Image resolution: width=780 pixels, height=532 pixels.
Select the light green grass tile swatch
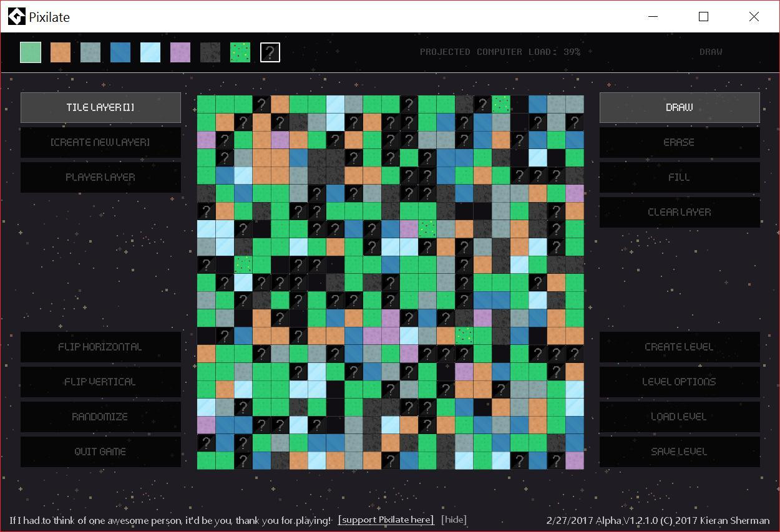[x=31, y=52]
